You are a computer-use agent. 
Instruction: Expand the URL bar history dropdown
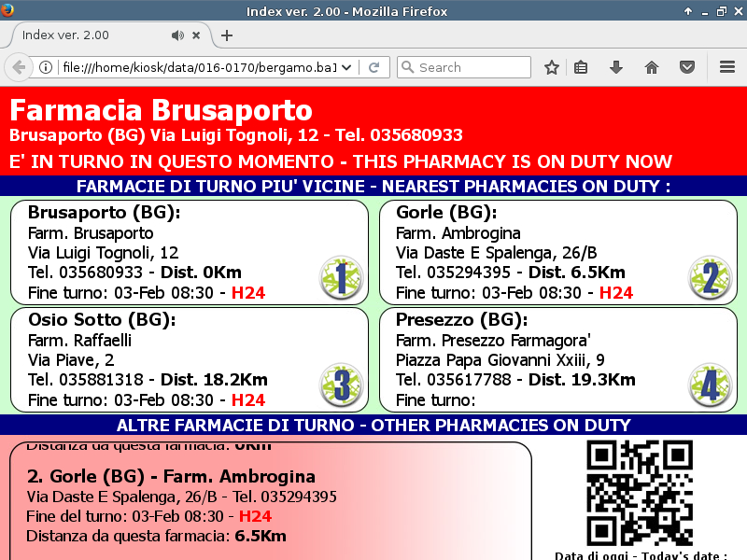pos(347,67)
